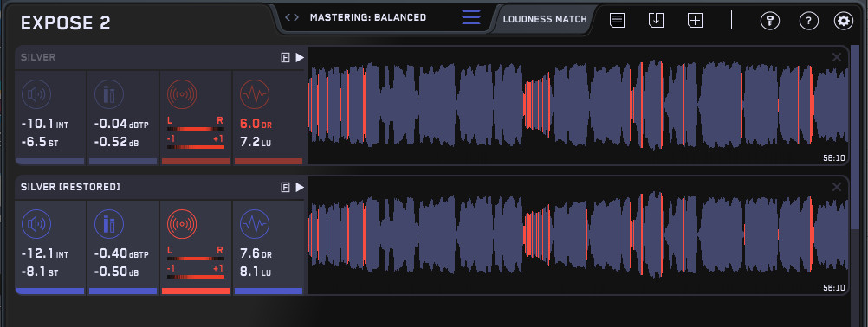Click the loudness speaker icon on Silver track
This screenshot has width=868, height=327.
click(x=36, y=94)
